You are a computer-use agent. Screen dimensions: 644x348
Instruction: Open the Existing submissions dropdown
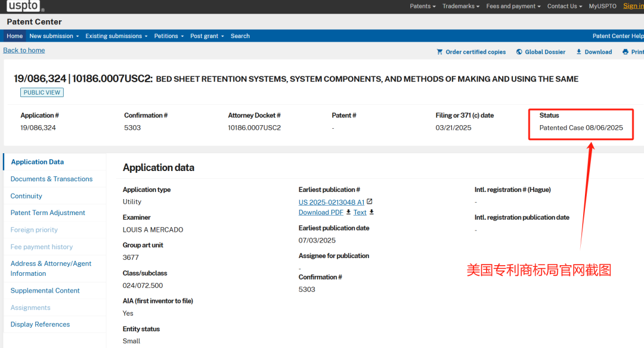[116, 36]
